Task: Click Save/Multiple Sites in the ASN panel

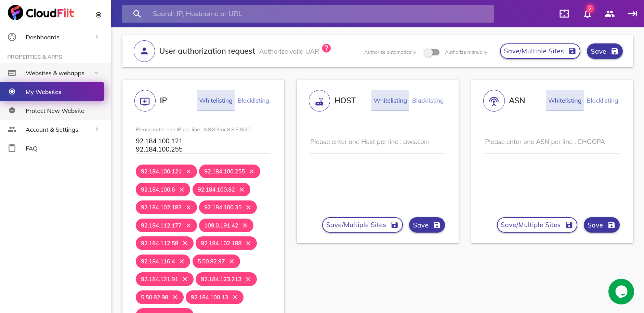Action: (537, 225)
